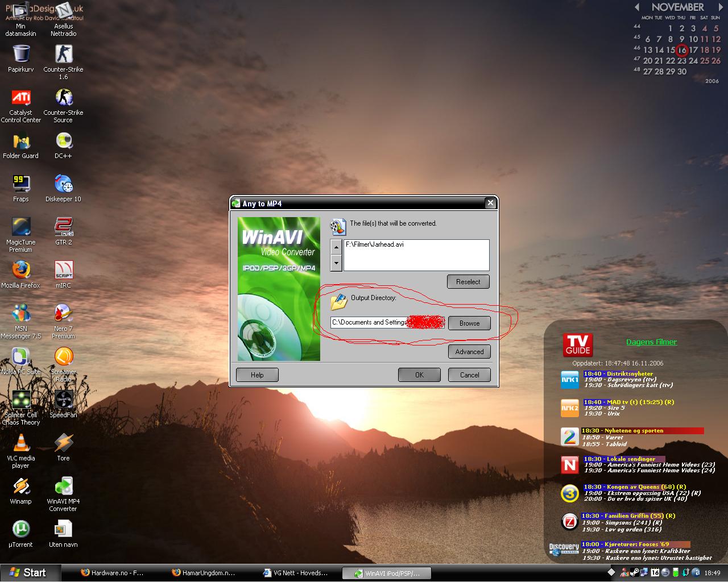The height and width of the screenshot is (582, 728).
Task: Close the Any to MP4 dialog
Action: coord(490,203)
